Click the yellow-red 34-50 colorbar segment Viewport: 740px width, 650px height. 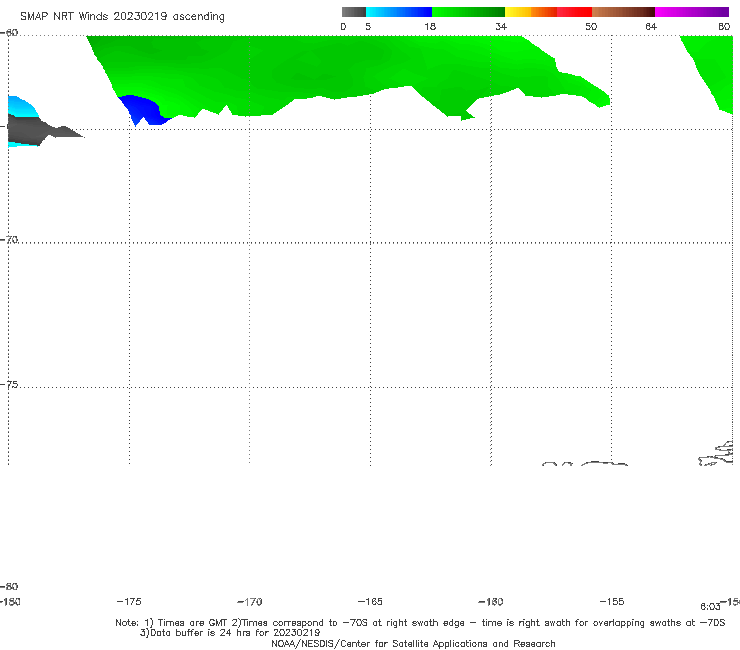[x=548, y=12]
